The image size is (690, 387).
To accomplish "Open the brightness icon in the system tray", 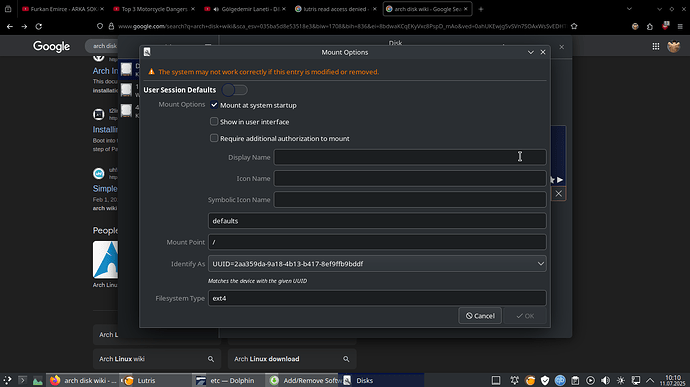I will coord(621,380).
